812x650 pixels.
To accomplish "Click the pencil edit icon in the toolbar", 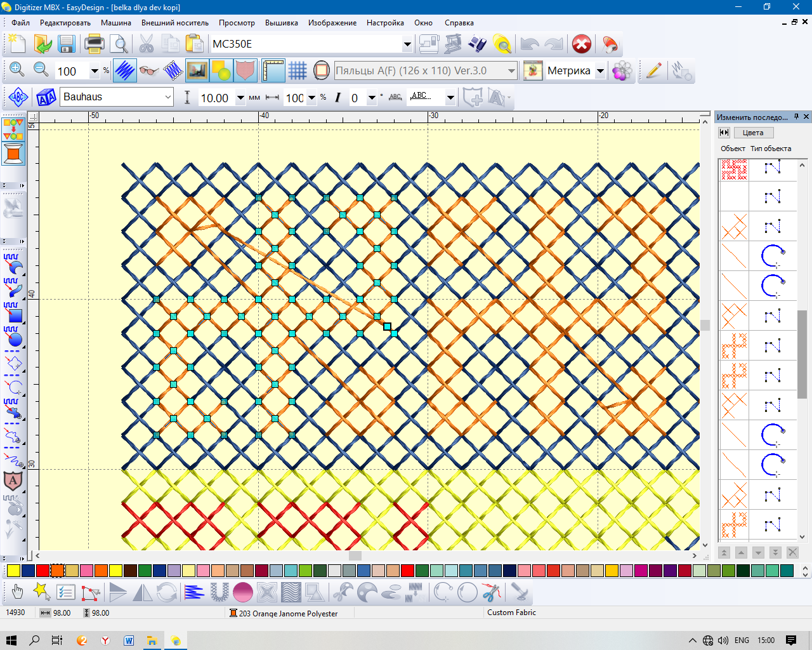I will [653, 70].
